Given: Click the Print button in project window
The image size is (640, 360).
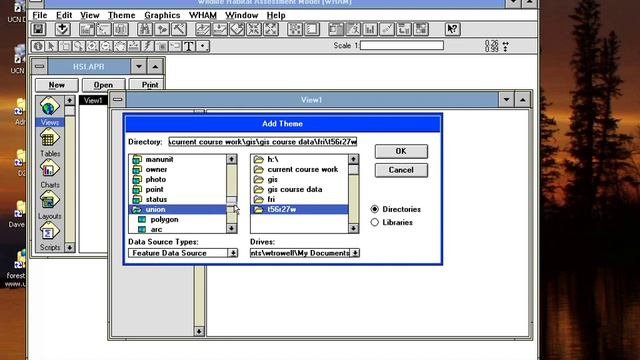Looking at the screenshot, I should pos(147,85).
